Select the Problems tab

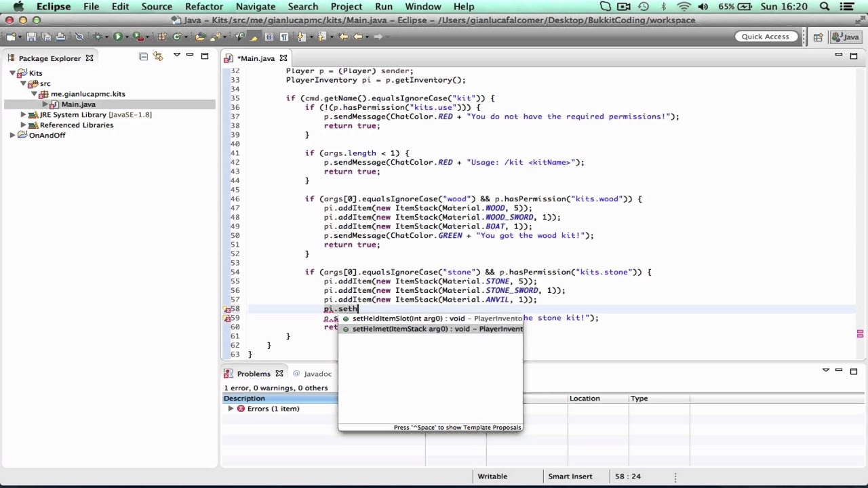(252, 374)
